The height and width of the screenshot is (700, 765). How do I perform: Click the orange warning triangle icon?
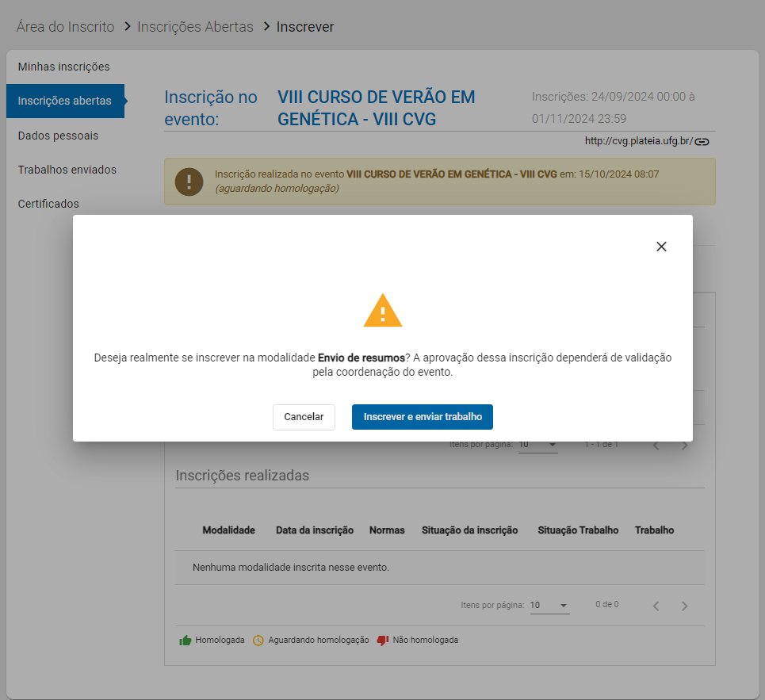coord(382,311)
